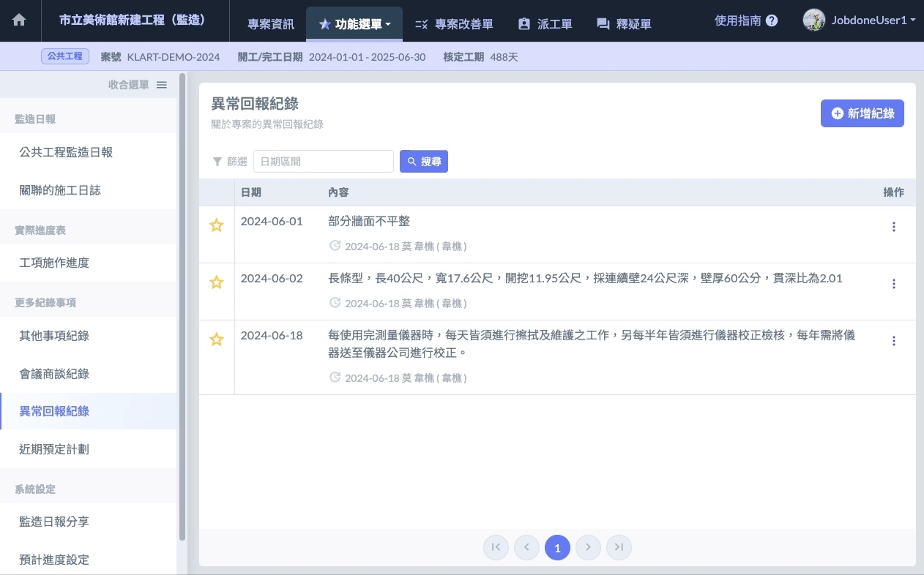Open the actions menu for 2024-06-18 record
This screenshot has width=924, height=575.
coord(893,341)
